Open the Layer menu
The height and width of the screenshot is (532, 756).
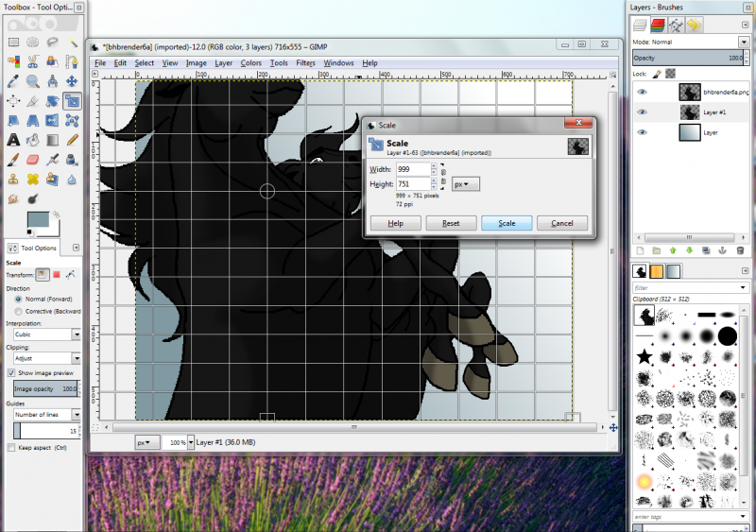point(223,62)
